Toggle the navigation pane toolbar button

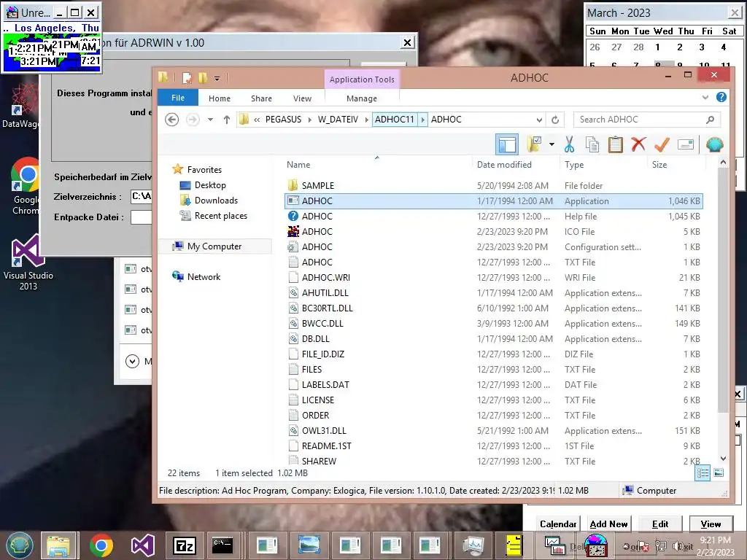tap(507, 144)
